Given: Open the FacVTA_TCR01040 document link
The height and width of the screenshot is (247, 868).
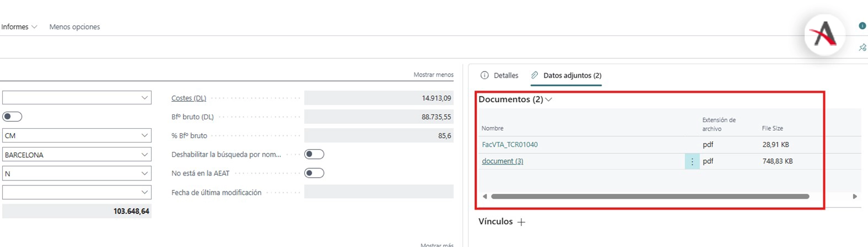Looking at the screenshot, I should click(510, 145).
